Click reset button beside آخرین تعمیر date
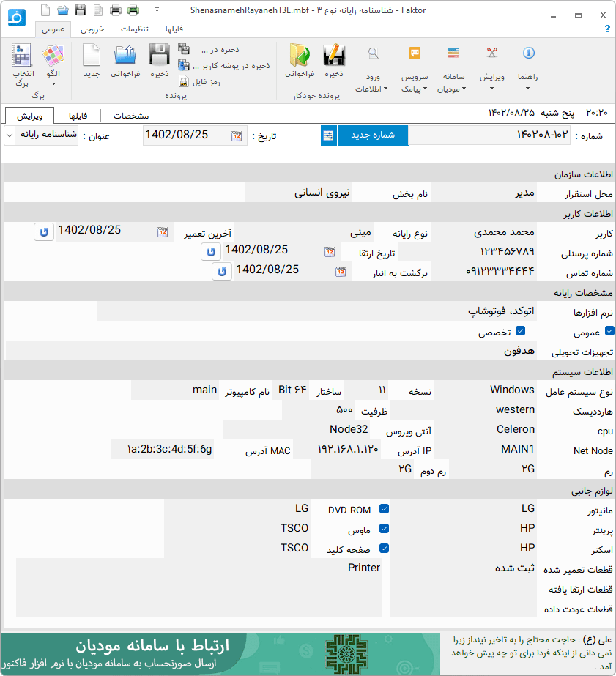The width and height of the screenshot is (616, 676). (x=44, y=231)
